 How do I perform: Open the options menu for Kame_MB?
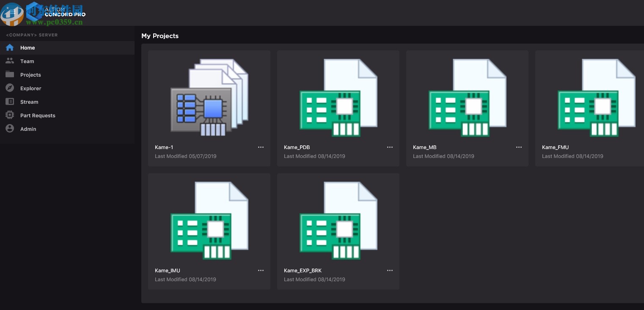[519, 147]
